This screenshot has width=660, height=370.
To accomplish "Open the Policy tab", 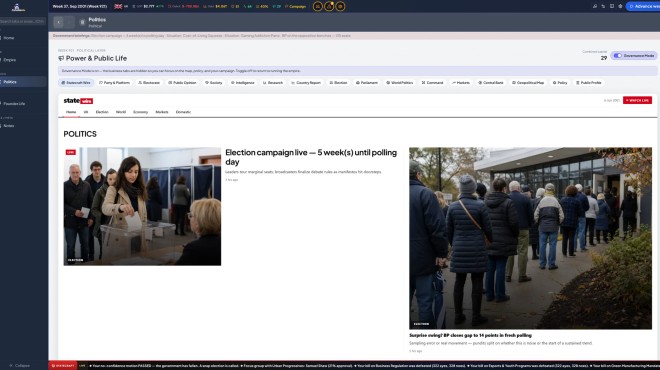I will [560, 83].
